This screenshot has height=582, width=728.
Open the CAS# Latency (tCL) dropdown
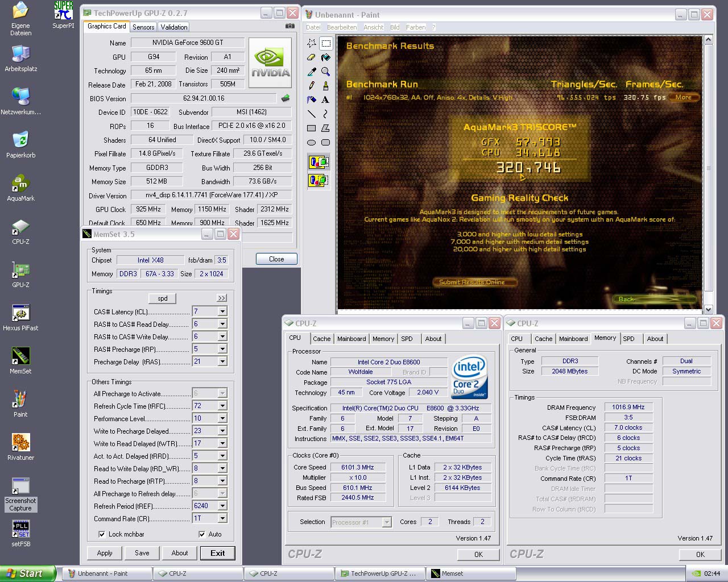[x=222, y=311]
